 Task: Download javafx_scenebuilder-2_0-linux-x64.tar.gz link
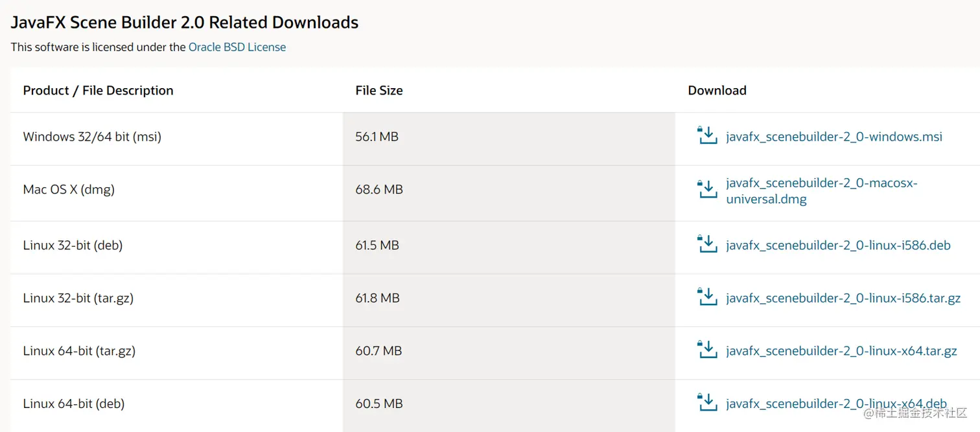click(841, 351)
